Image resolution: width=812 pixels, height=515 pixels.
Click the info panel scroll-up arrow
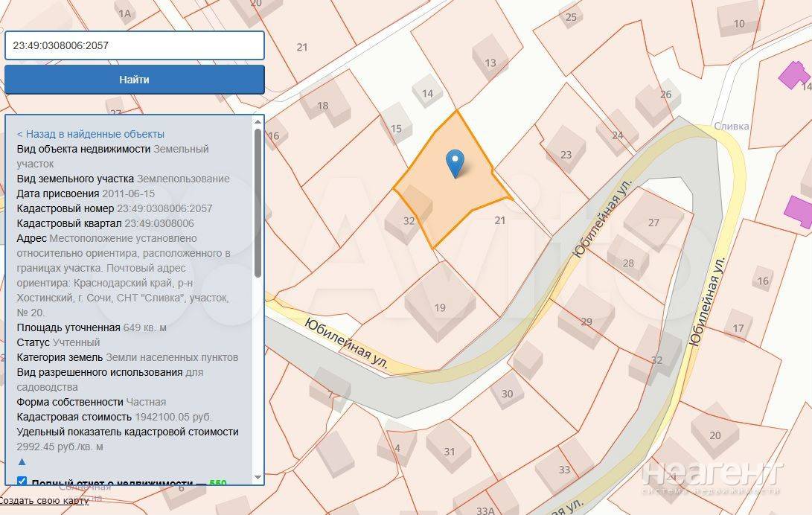[258, 121]
